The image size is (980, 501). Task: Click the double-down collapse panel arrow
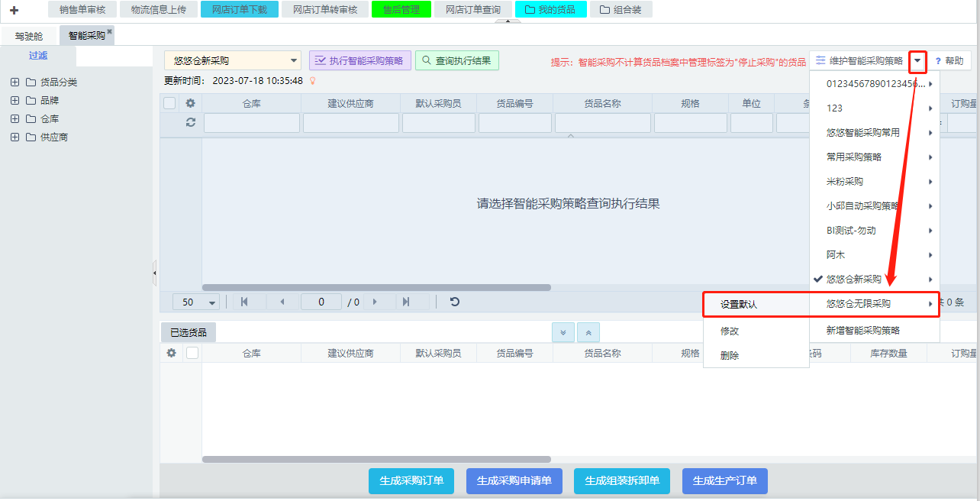point(563,332)
